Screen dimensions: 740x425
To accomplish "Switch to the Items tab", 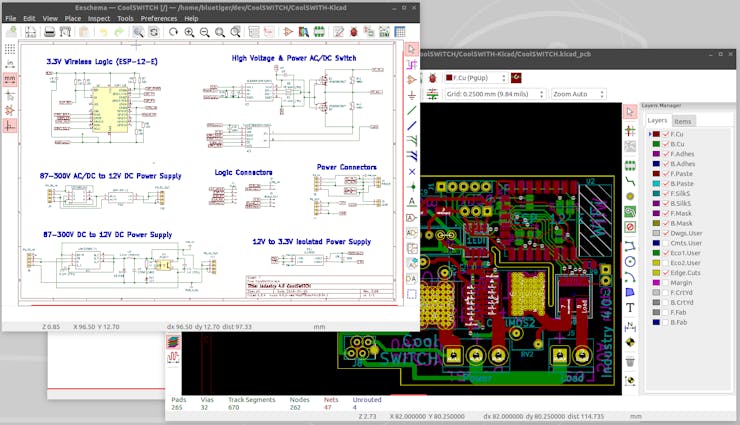I will [x=683, y=120].
